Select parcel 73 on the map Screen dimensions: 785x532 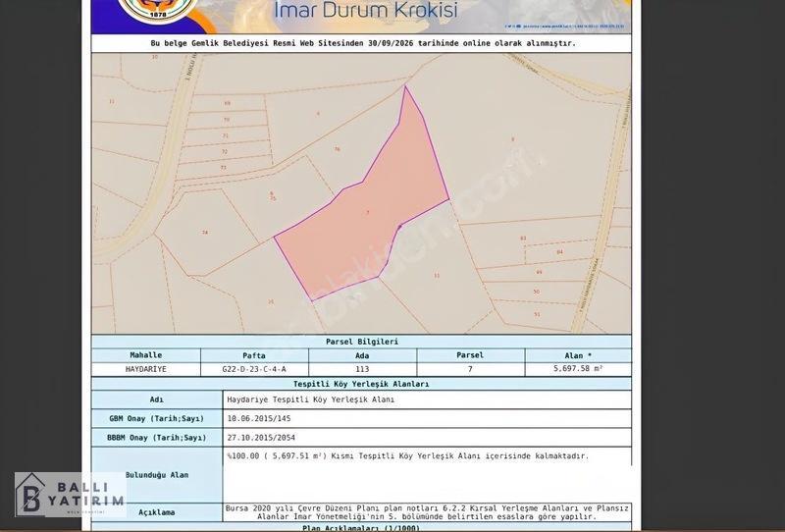(x=224, y=168)
